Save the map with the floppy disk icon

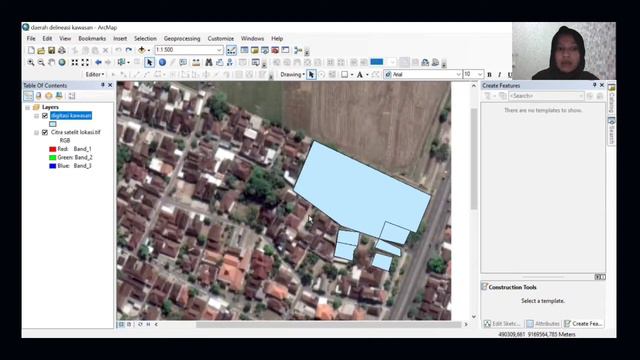[51, 50]
